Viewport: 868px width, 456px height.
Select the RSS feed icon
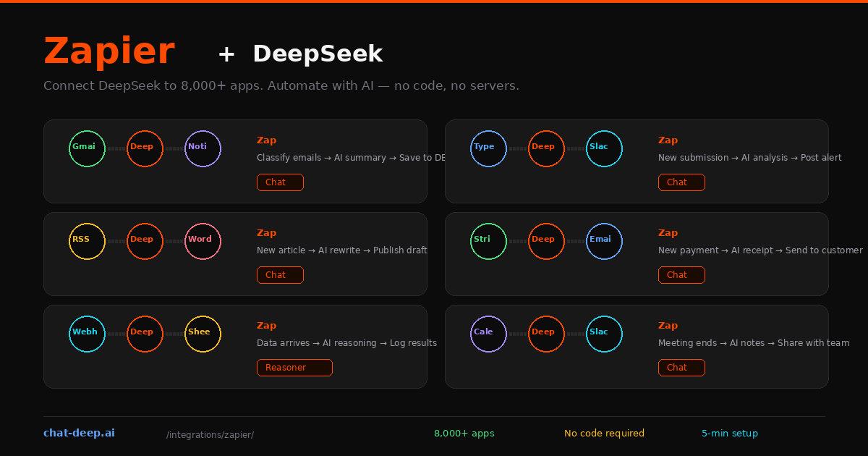click(87, 241)
